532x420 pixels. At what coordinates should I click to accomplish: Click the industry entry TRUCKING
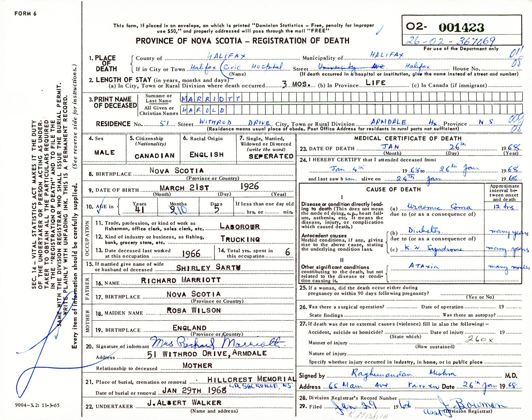click(240, 239)
